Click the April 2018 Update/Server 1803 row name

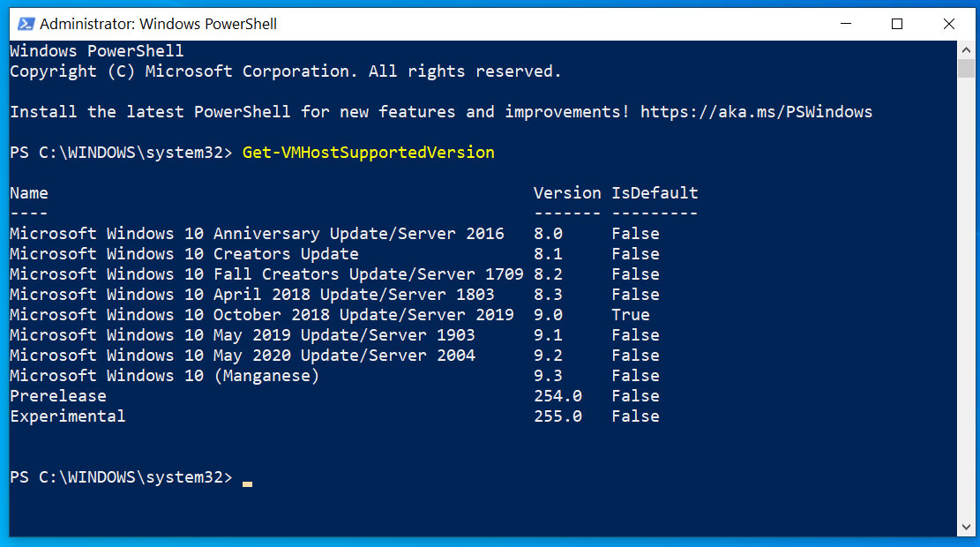click(252, 295)
